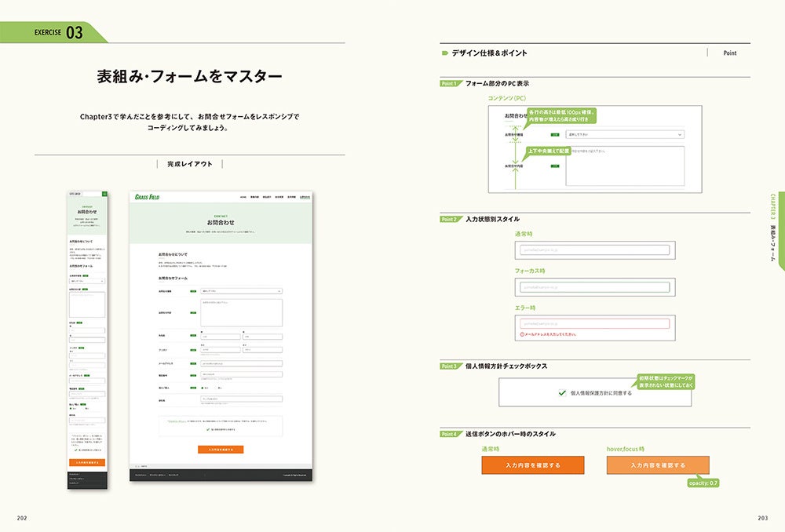Toggle the privacy agreement checkbox in the mobile mockup

(x=75, y=450)
